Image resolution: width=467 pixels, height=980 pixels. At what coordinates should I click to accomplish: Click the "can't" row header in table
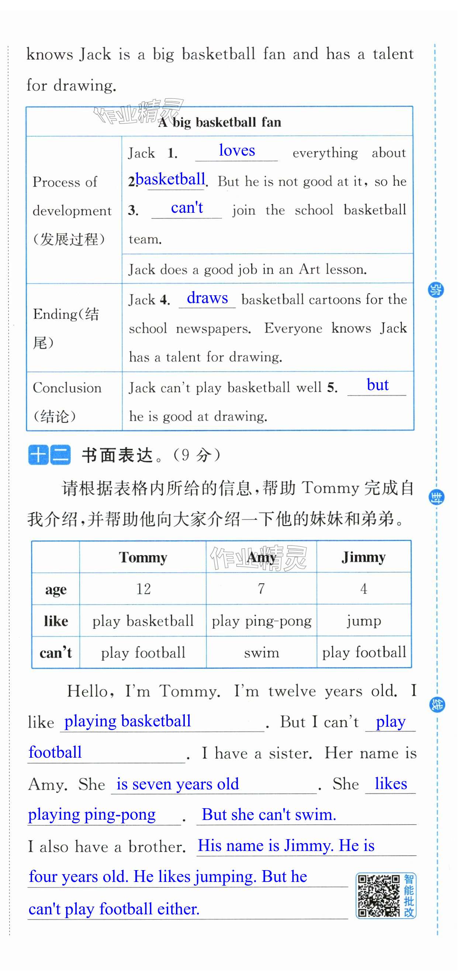[x=56, y=653]
